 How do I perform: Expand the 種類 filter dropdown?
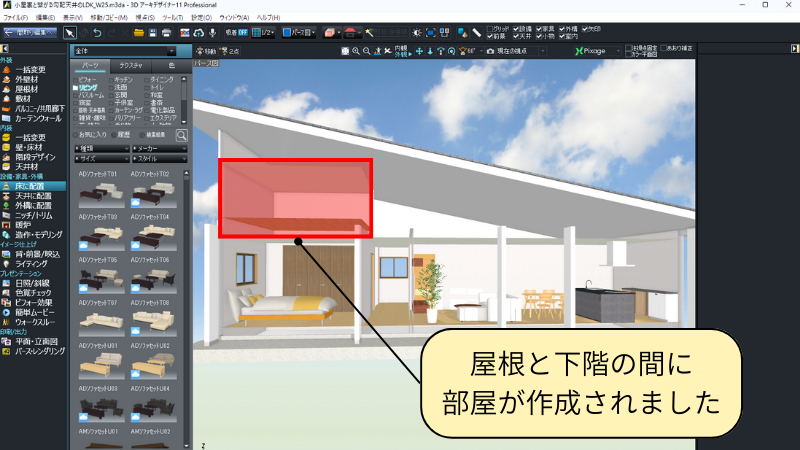pyautogui.click(x=102, y=148)
